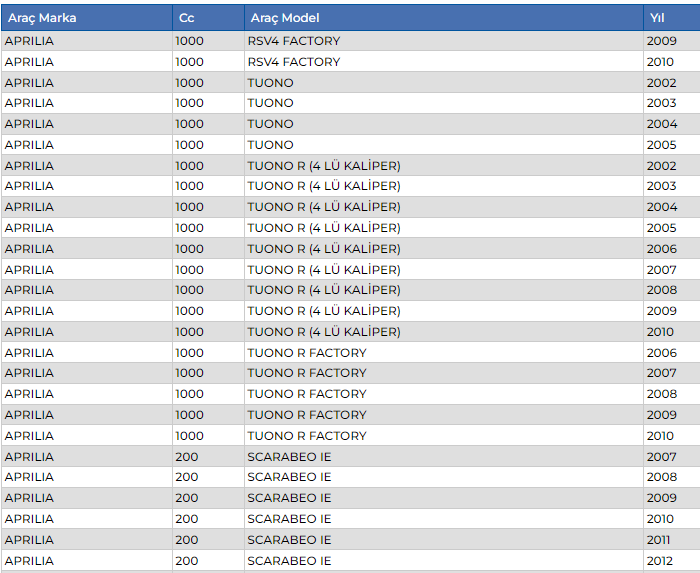Click the 1000 Cc value in the TUONO 2003 row
This screenshot has width=700, height=573.
(x=189, y=103)
